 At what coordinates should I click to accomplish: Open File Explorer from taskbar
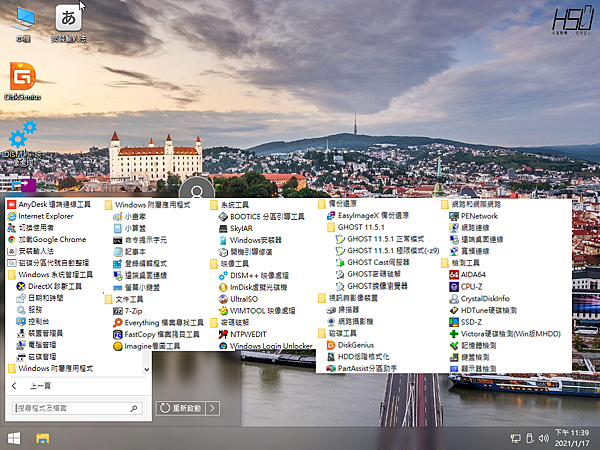(x=42, y=439)
